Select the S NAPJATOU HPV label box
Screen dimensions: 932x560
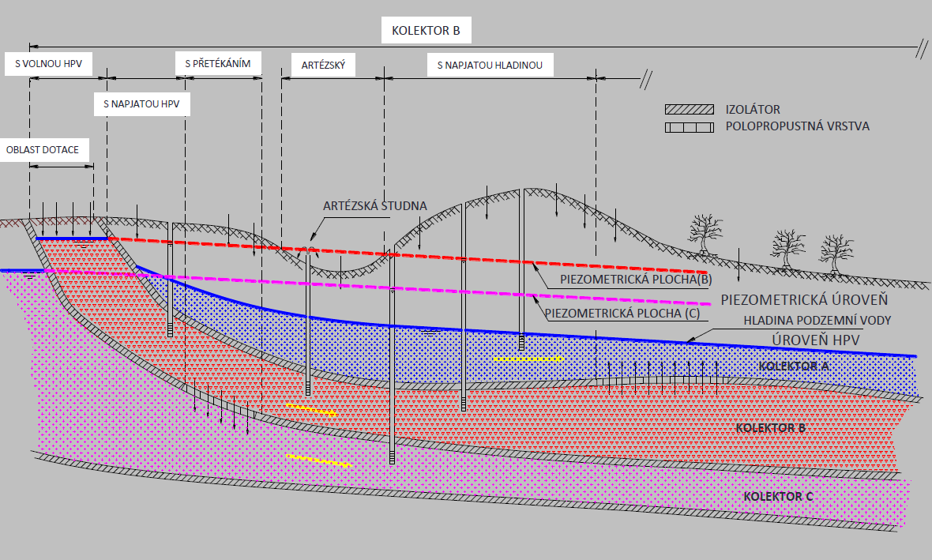click(x=141, y=104)
